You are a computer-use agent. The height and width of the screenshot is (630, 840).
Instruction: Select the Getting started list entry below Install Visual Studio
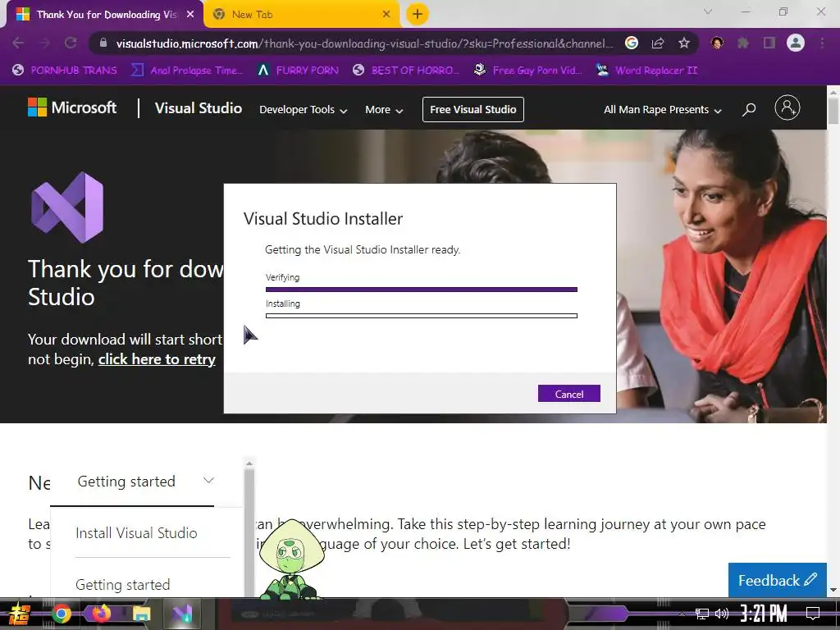pyautogui.click(x=123, y=584)
